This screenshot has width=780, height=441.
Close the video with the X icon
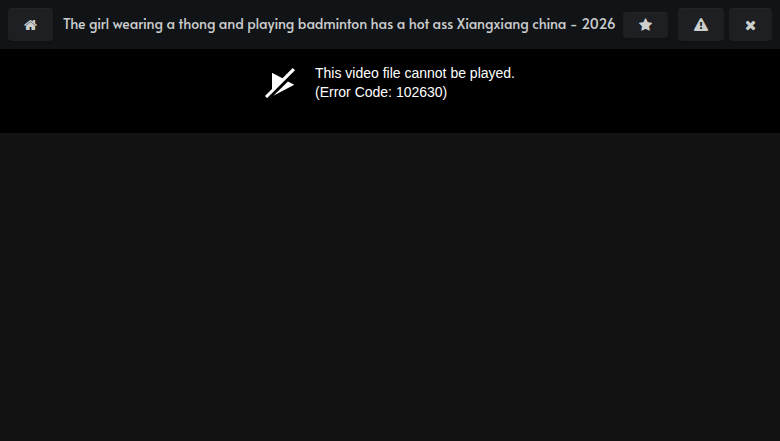click(750, 24)
